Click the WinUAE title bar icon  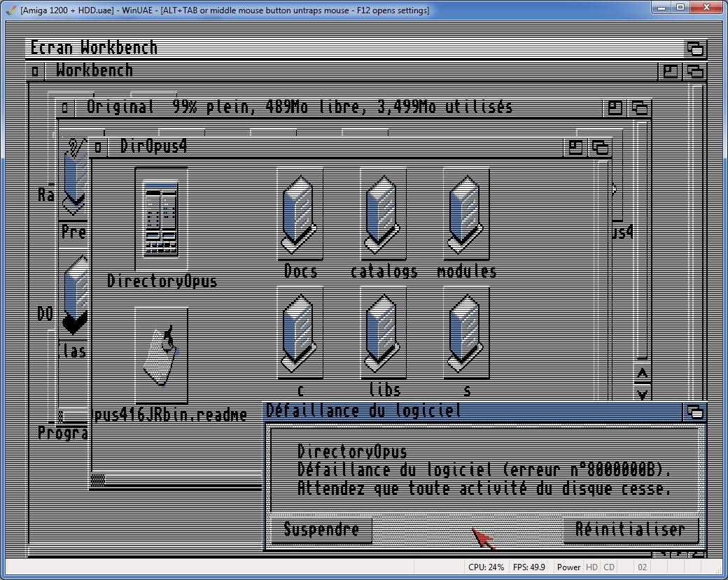[x=11, y=10]
